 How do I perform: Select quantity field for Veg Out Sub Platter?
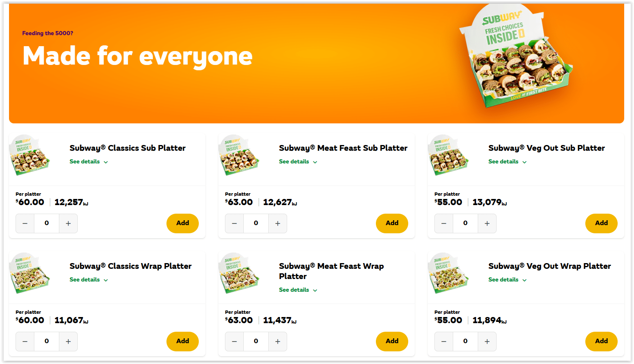tap(465, 223)
